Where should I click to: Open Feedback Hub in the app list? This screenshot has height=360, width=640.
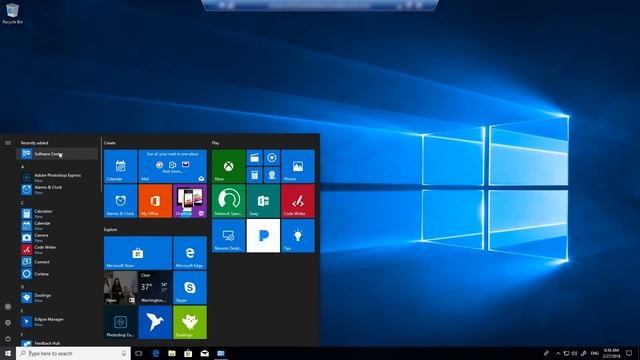pyautogui.click(x=57, y=343)
